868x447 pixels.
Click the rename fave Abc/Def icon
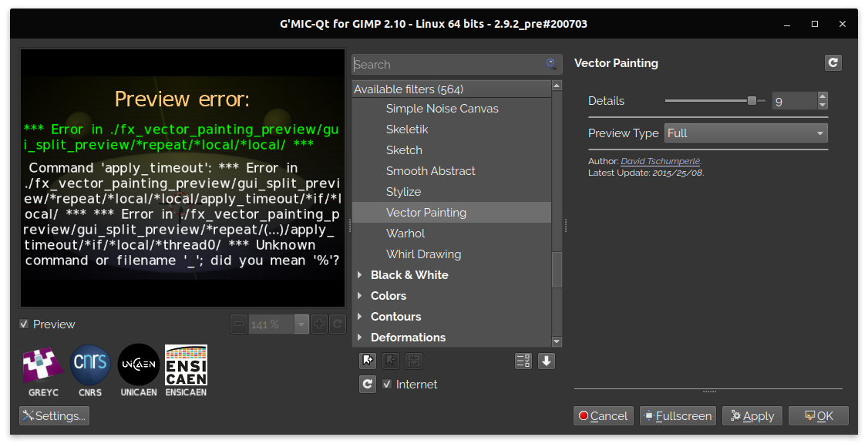pos(414,361)
